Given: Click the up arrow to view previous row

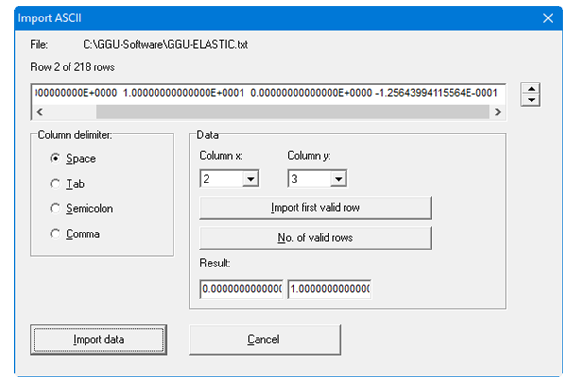Looking at the screenshot, I should point(531,89).
